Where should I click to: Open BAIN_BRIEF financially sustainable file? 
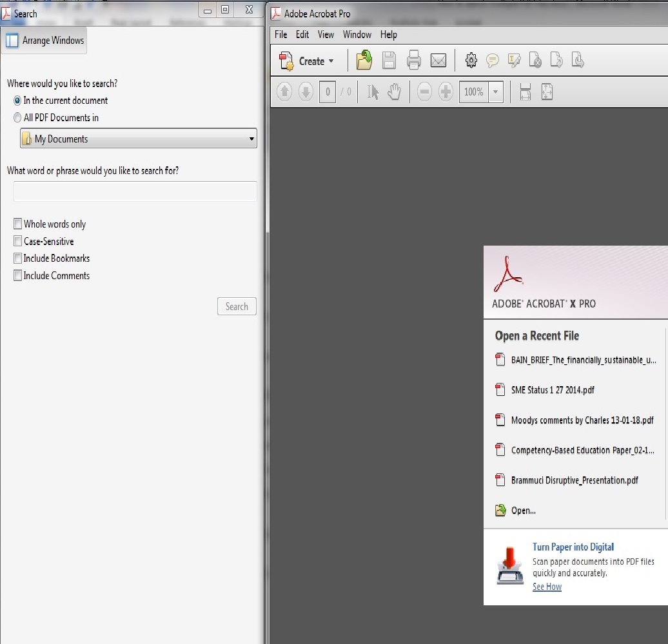tap(584, 360)
